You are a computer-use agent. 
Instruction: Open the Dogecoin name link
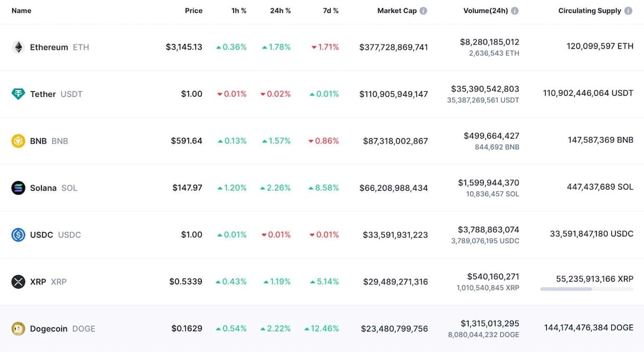click(x=49, y=328)
